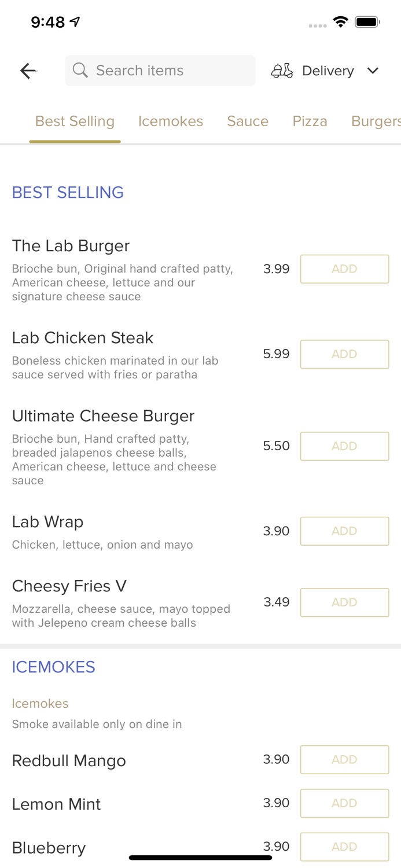Click the magnifying glass search icon
401x868 pixels.
tap(80, 71)
